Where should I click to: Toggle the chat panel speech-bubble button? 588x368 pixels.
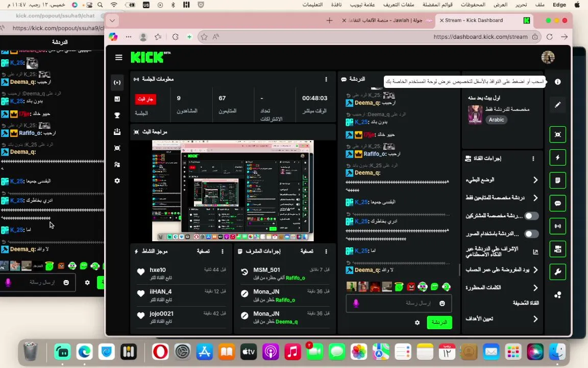[557, 203]
